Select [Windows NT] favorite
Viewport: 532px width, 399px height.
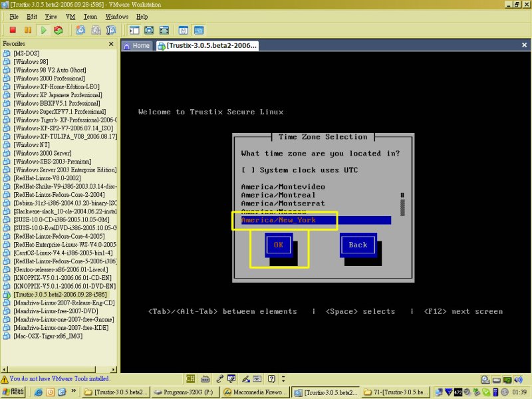point(31,145)
